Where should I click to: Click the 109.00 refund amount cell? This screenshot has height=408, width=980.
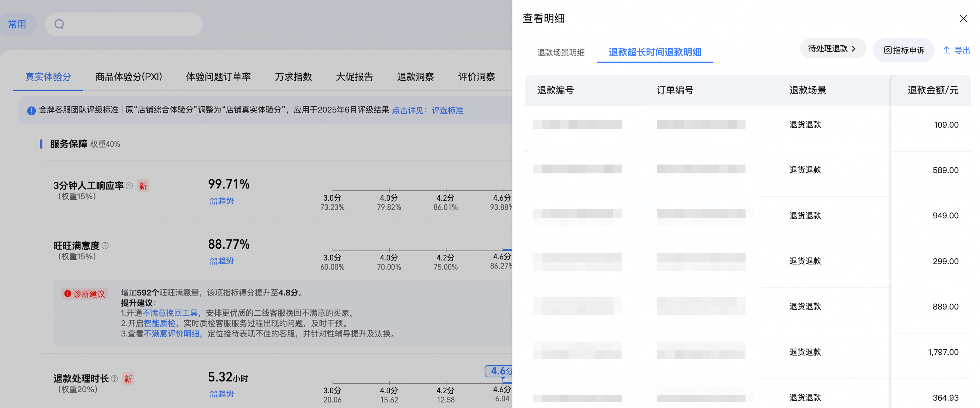click(946, 125)
